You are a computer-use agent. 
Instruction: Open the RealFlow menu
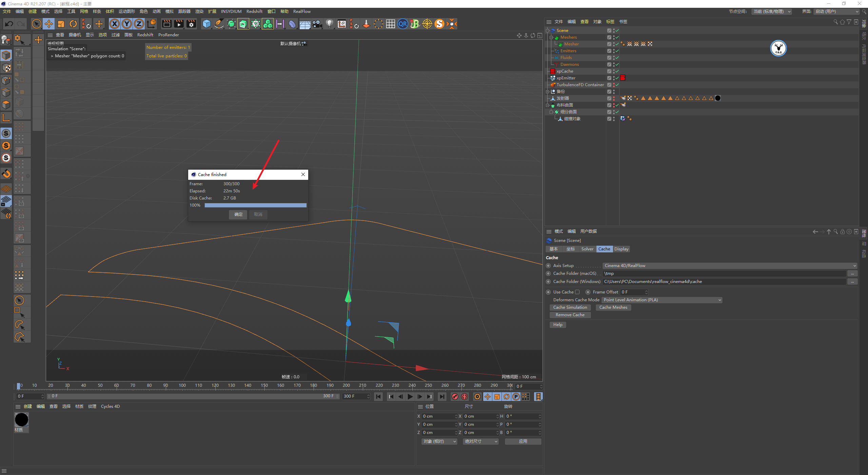point(301,12)
